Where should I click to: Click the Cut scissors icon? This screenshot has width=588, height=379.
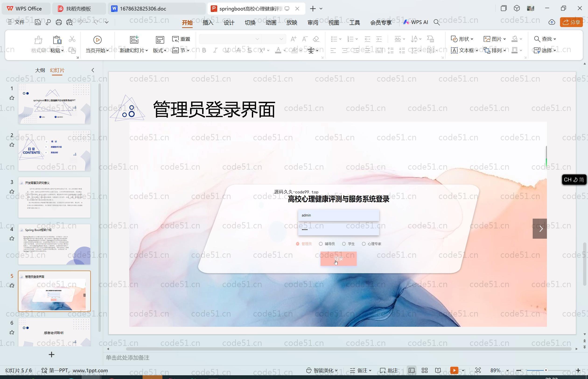[x=72, y=39]
